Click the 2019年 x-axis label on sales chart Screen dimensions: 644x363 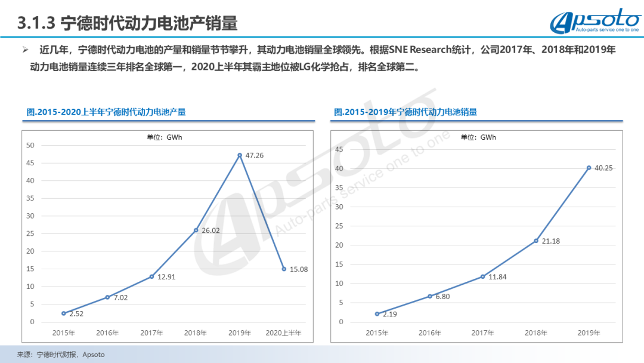[x=589, y=333]
